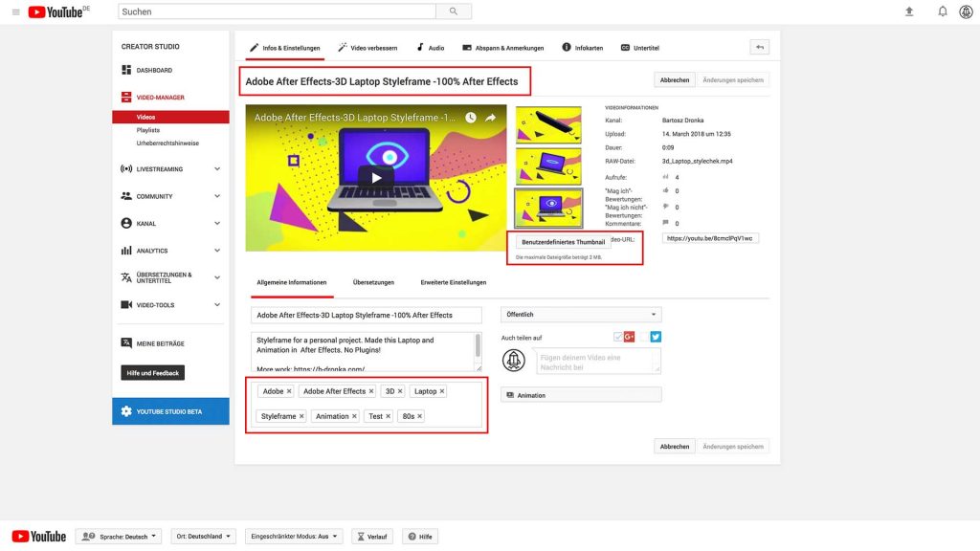
Task: Switch to the 'Erweiterte Einstellungen' tab
Action: pos(453,283)
